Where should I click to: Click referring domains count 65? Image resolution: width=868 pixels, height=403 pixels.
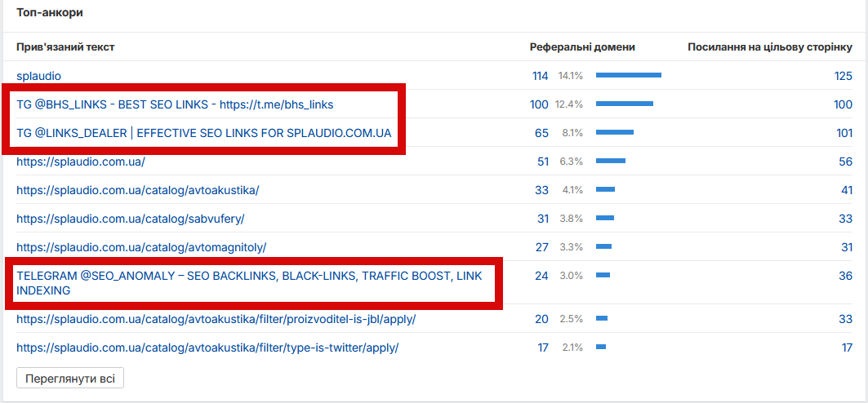(x=542, y=133)
